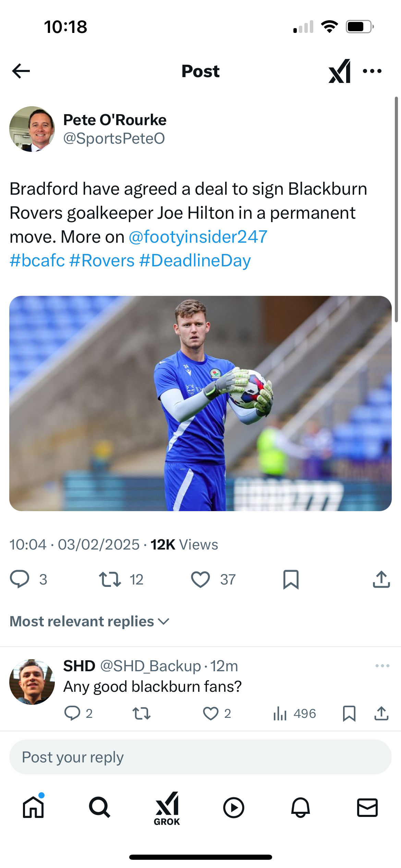Tap the Post your reply field
The height and width of the screenshot is (868, 401).
pos(200,757)
